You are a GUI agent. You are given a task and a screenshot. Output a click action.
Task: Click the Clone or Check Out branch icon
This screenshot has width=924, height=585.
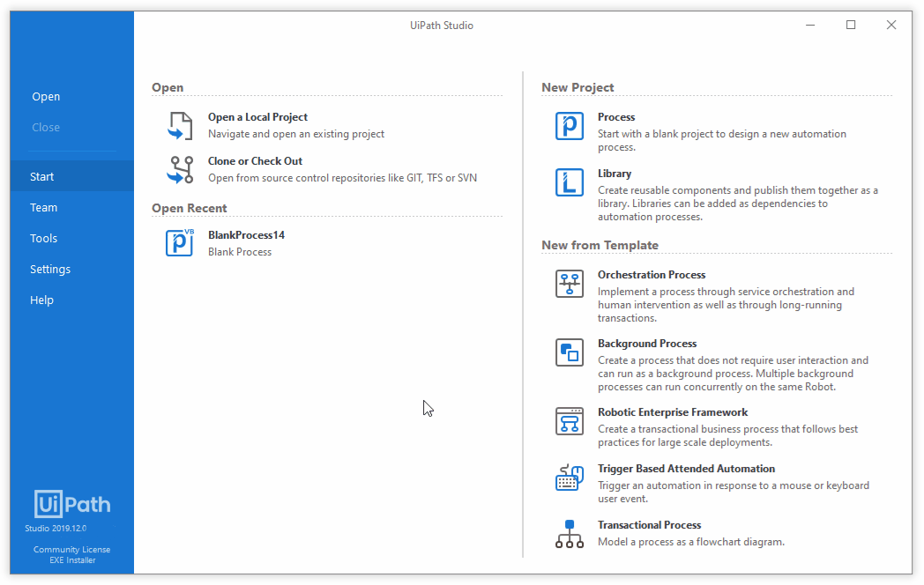[180, 170]
